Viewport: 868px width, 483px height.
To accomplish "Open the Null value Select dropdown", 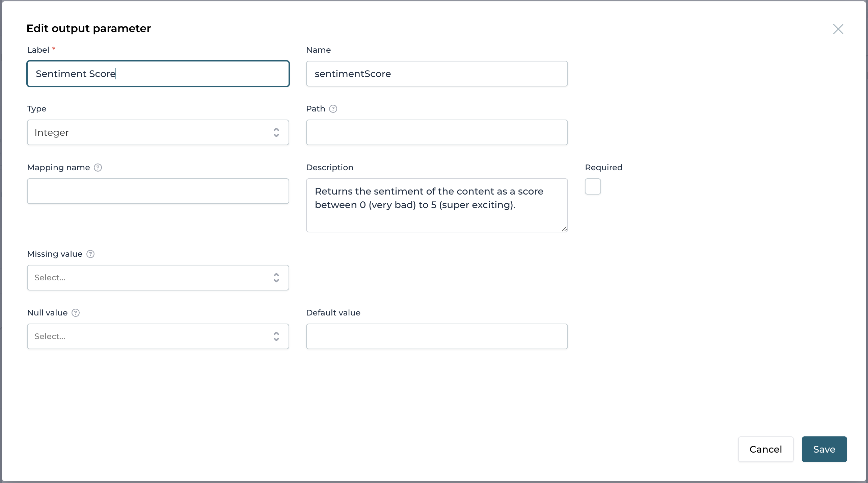I will pos(148,336).
